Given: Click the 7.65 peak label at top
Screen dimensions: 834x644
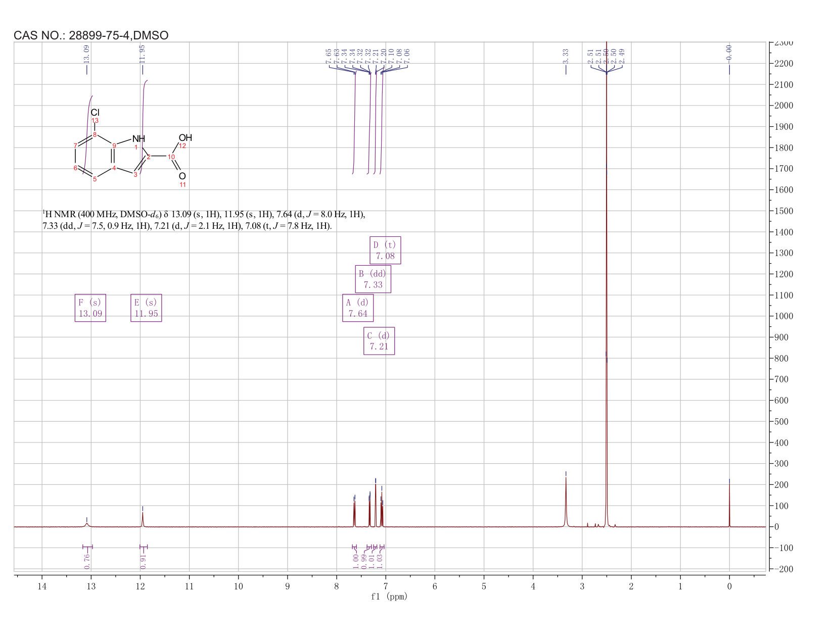Looking at the screenshot, I should [329, 56].
